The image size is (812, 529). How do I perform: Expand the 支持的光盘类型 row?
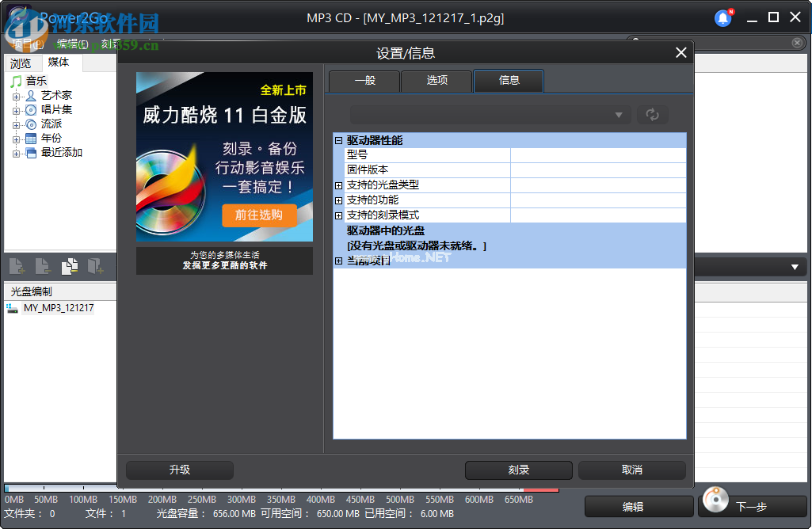(339, 185)
